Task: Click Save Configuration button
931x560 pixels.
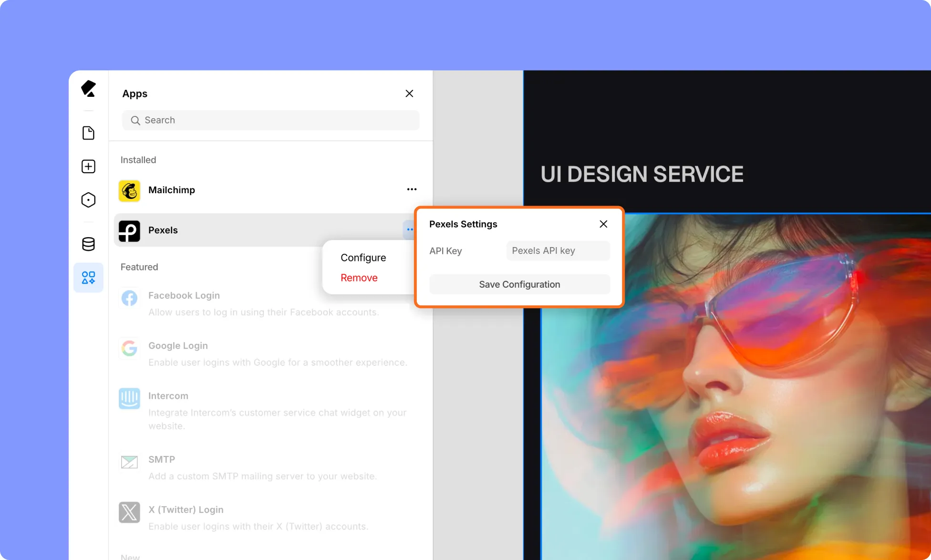Action: [x=520, y=284]
